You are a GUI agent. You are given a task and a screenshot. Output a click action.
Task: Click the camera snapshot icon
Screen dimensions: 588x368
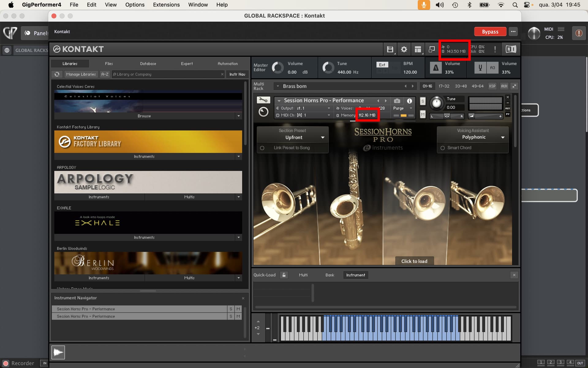(397, 101)
